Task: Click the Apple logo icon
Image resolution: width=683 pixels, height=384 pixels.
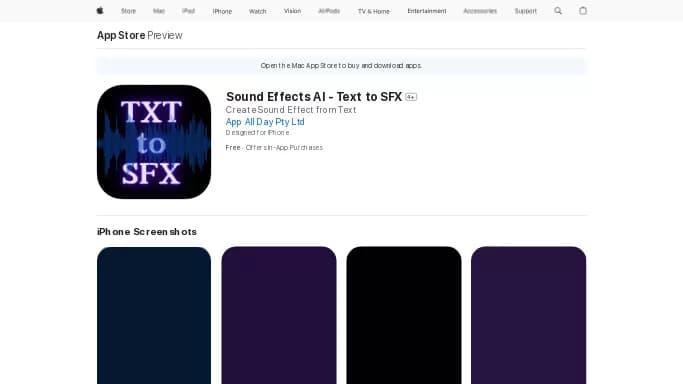Action: click(x=100, y=11)
